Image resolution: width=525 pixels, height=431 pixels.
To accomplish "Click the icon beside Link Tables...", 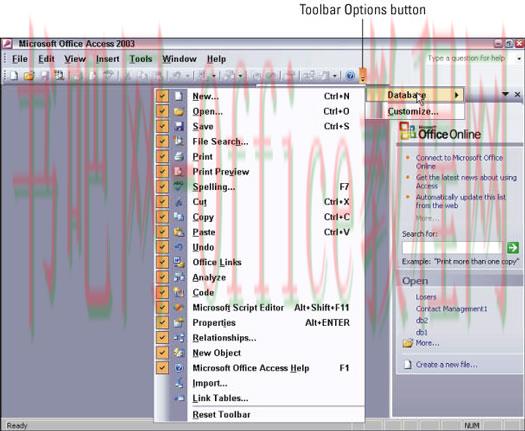I will click(179, 398).
